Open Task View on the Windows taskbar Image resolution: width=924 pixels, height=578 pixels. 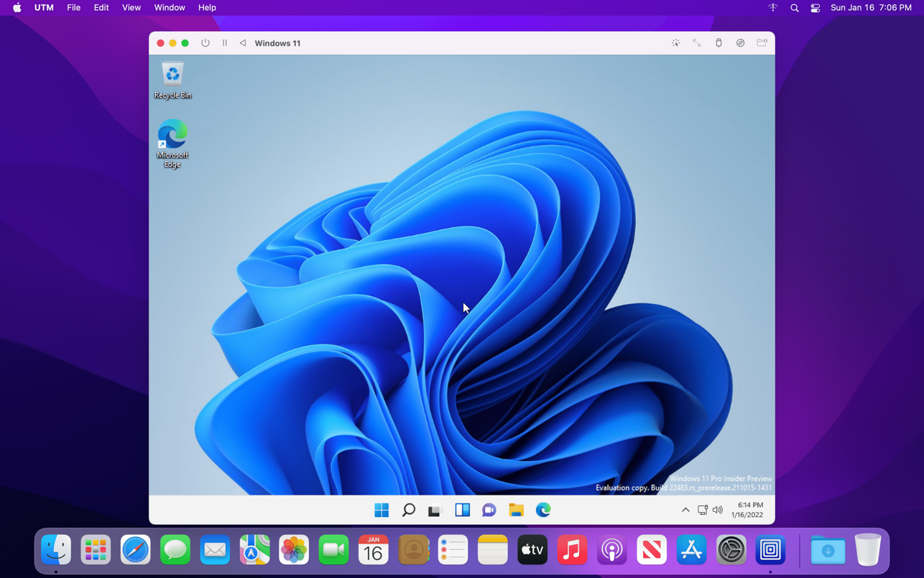(435, 510)
